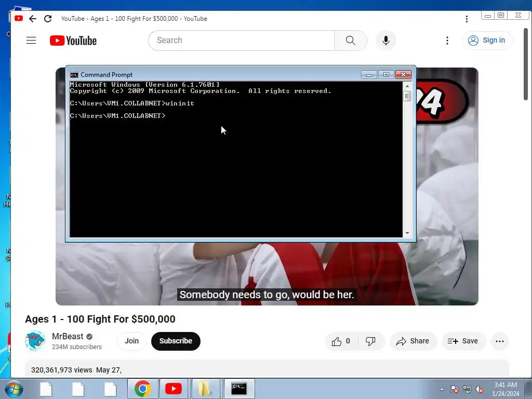Reload the YouTube page

(x=48, y=19)
